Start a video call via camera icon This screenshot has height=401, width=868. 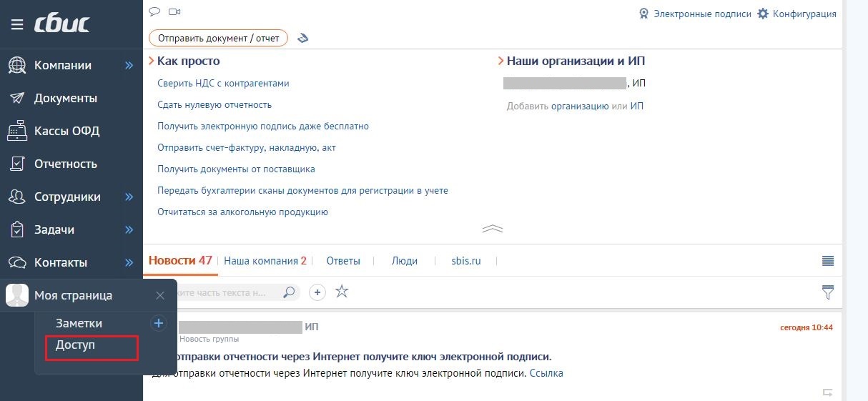click(x=174, y=12)
